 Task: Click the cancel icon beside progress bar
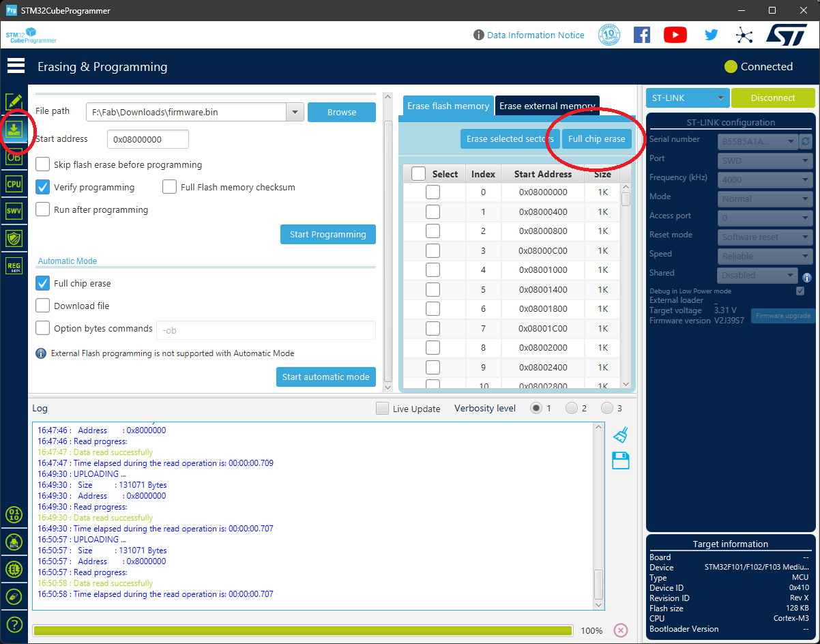(x=620, y=630)
